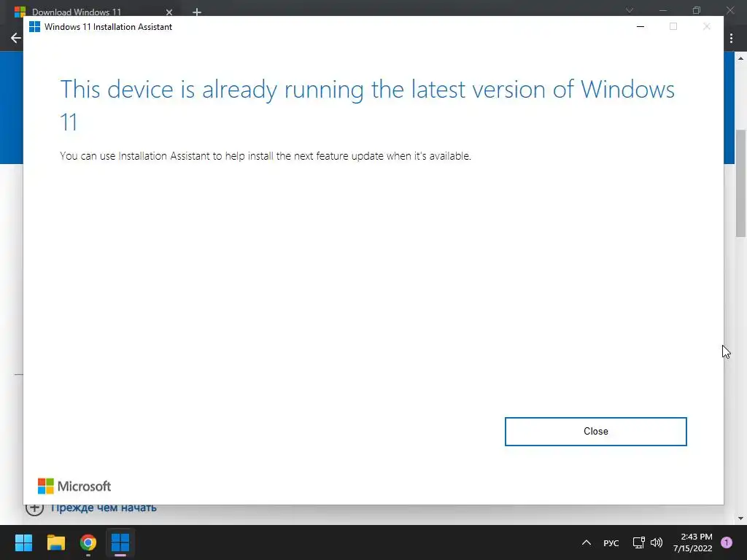Viewport: 747px width, 560px height.
Task: Open the Windows Start menu
Action: point(23,542)
